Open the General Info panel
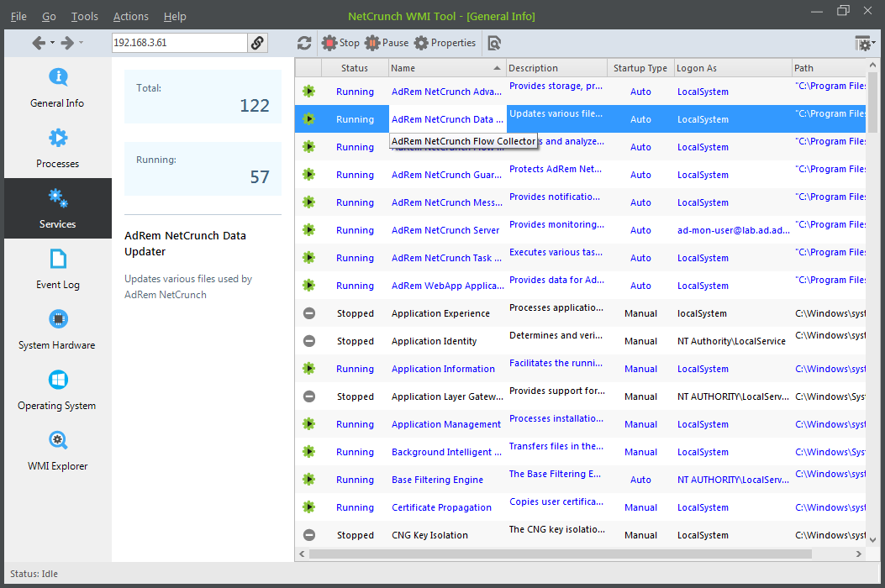885x588 pixels. coord(57,87)
